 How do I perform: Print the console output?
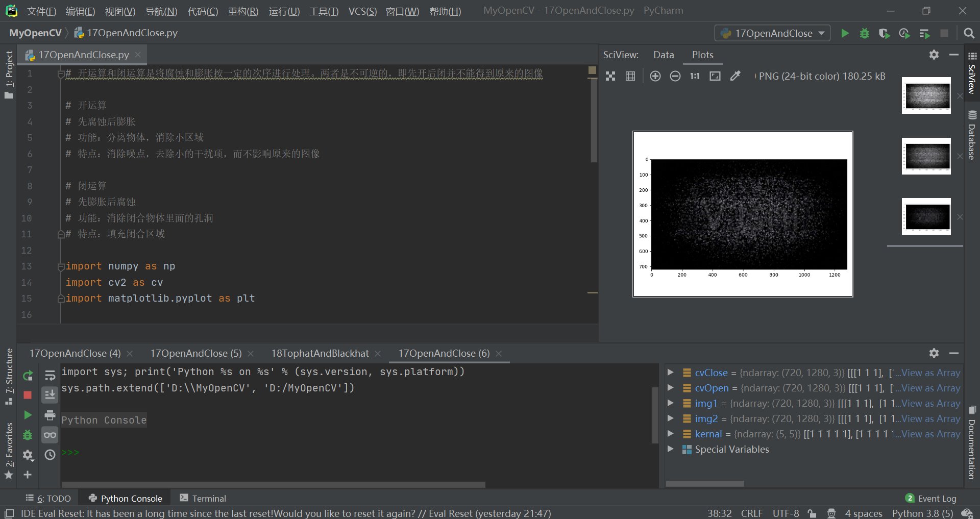tap(50, 415)
